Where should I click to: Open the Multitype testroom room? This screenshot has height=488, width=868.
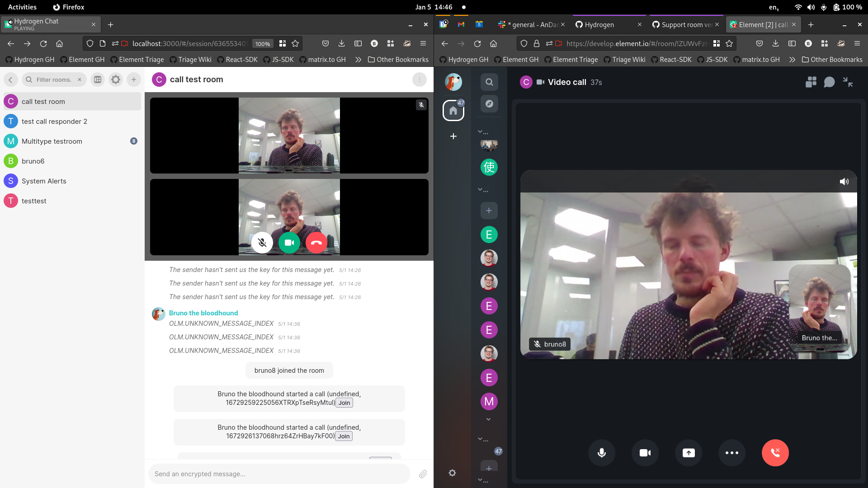coord(52,141)
